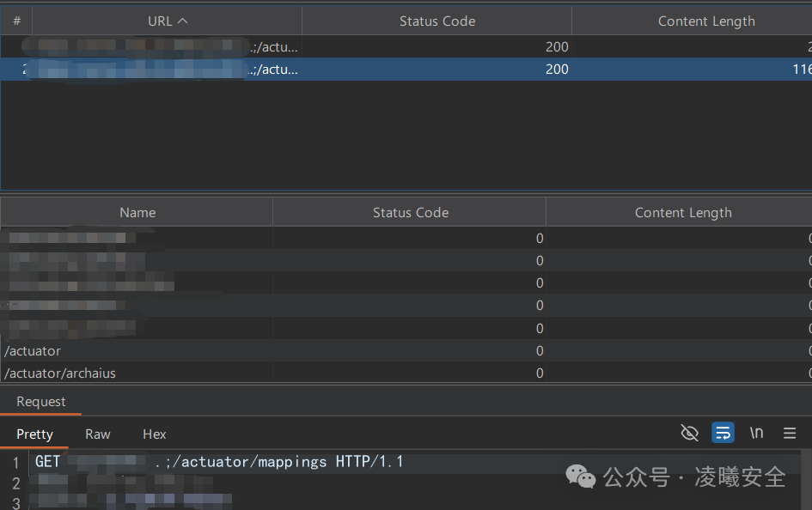Click the upper Status Code column header
The width and height of the screenshot is (812, 510).
point(437,21)
